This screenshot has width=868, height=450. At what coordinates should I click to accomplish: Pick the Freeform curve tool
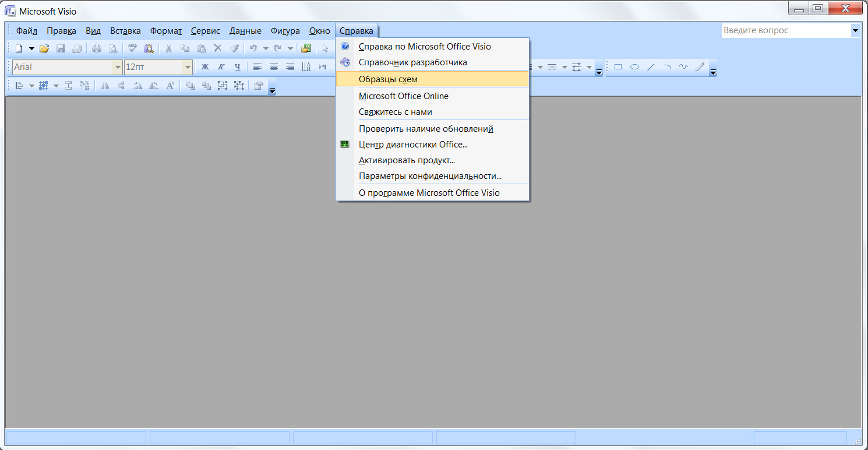tap(683, 67)
